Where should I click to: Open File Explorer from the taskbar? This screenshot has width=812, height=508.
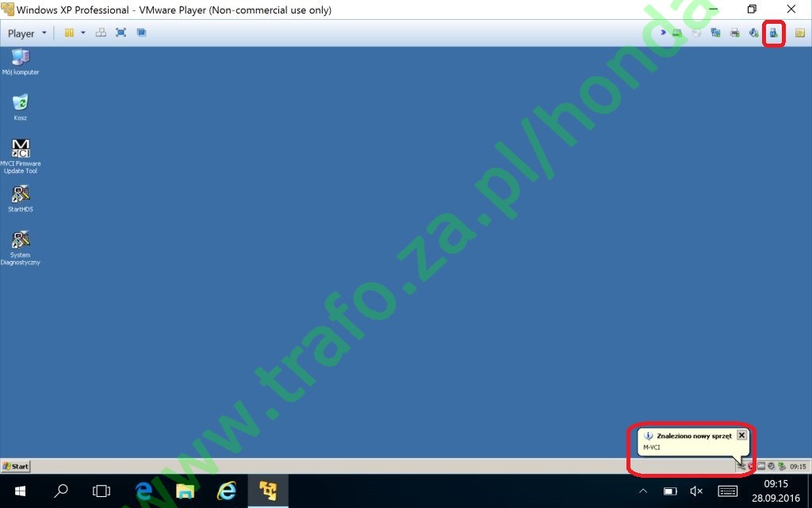tap(185, 491)
